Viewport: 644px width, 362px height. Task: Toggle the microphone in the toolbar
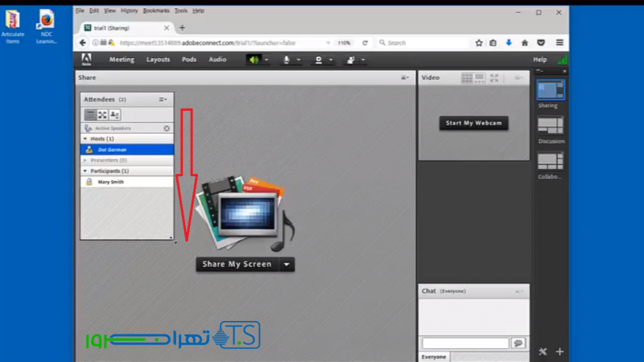click(286, 60)
